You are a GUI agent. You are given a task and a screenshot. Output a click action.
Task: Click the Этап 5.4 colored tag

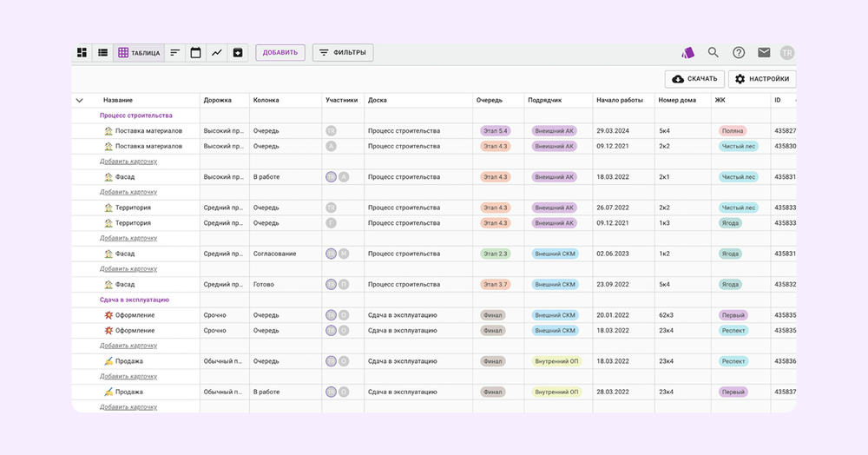[x=496, y=131]
